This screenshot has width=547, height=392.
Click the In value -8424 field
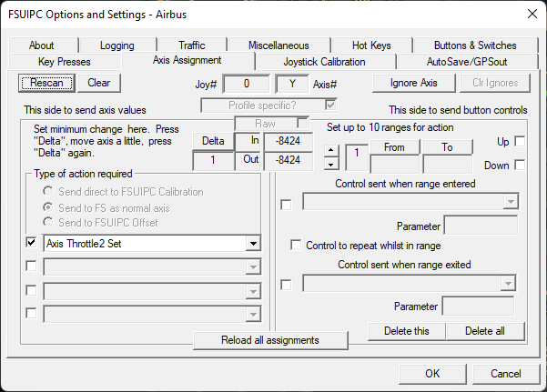288,141
